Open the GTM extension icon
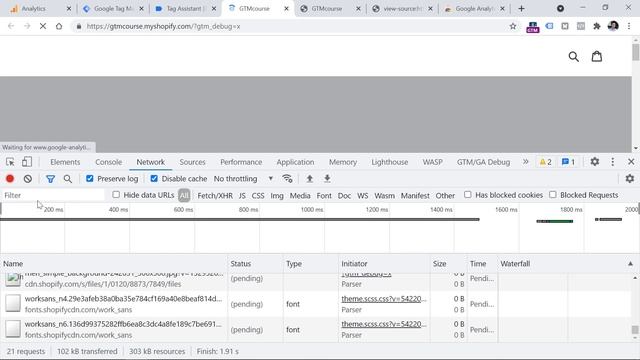This screenshot has width=640, height=360. 533,27
